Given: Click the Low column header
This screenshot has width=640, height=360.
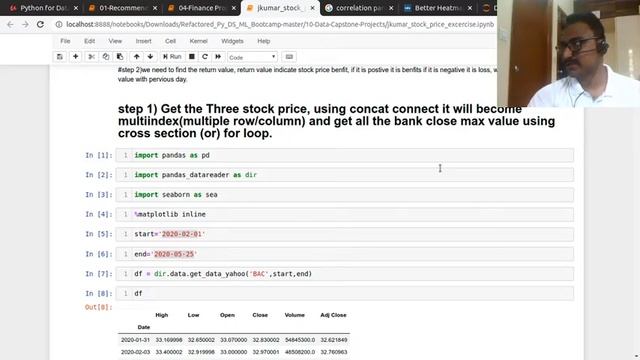Looking at the screenshot, I should coord(193,315).
